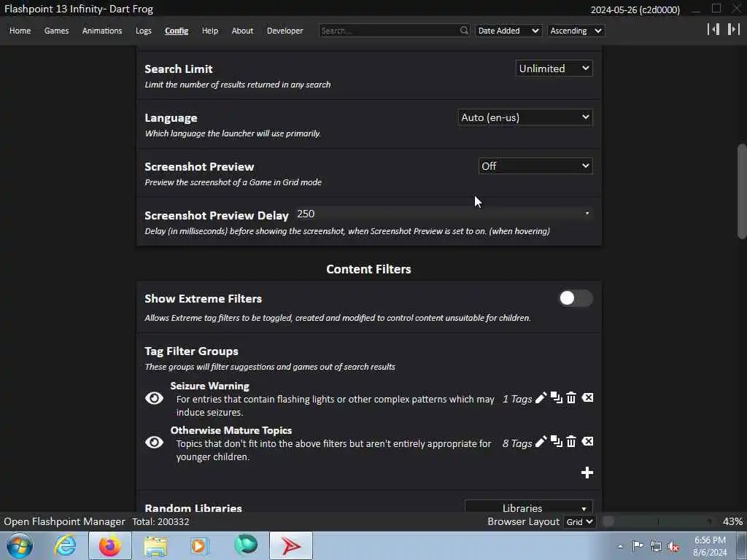Image resolution: width=747 pixels, height=560 pixels.
Task: Click the '8 Tags' label
Action: (517, 443)
